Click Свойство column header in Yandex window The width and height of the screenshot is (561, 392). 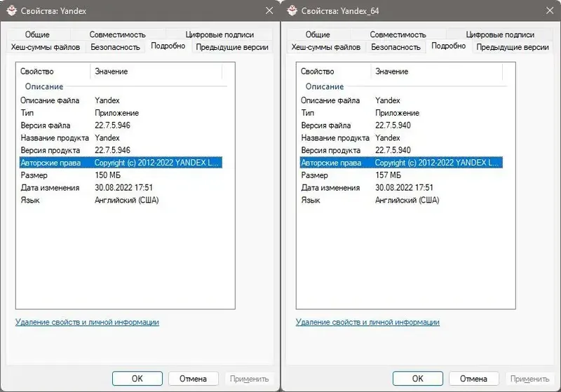click(x=53, y=72)
